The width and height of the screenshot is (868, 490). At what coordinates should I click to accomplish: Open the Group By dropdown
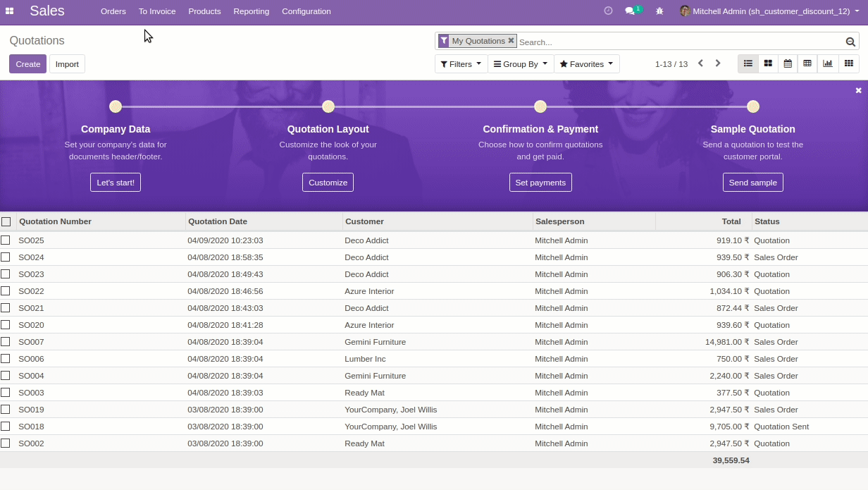521,64
